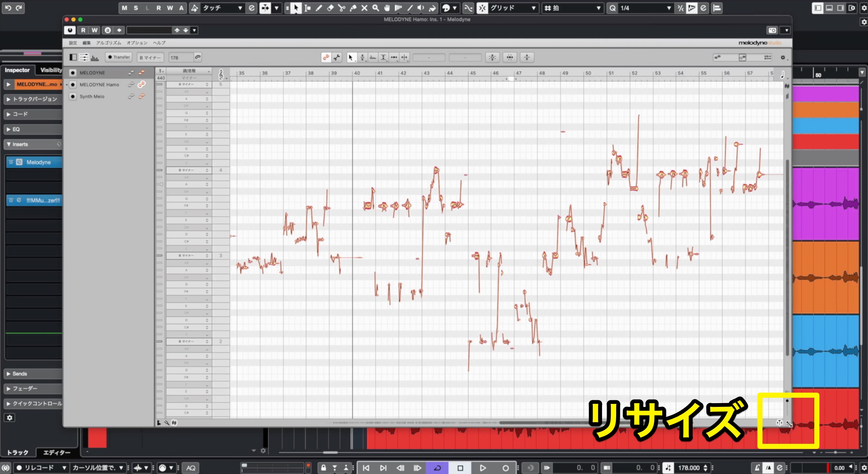Open Melodyne settings gear in toolbar
This screenshot has height=474, width=868.
(x=783, y=58)
